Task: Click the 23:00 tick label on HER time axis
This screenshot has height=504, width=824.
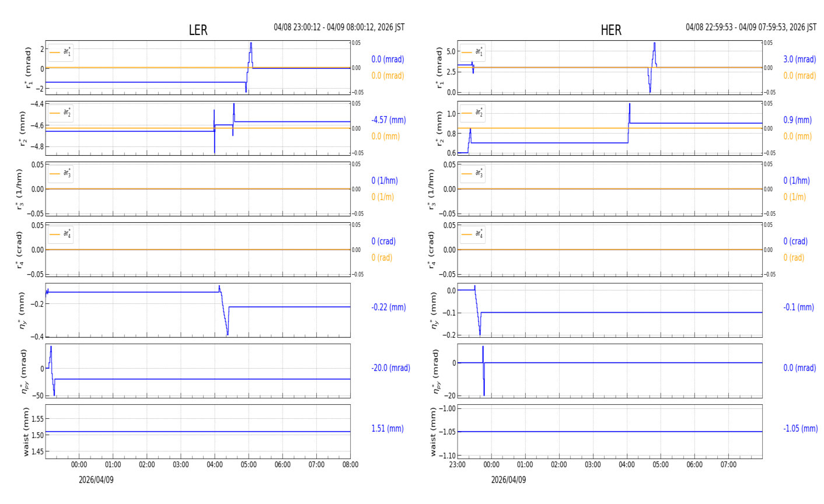Action: (x=458, y=465)
